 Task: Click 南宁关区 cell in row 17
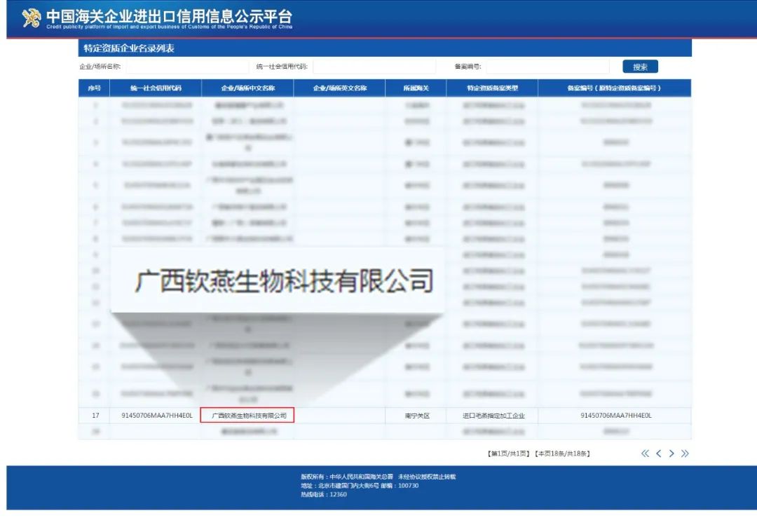pos(416,415)
